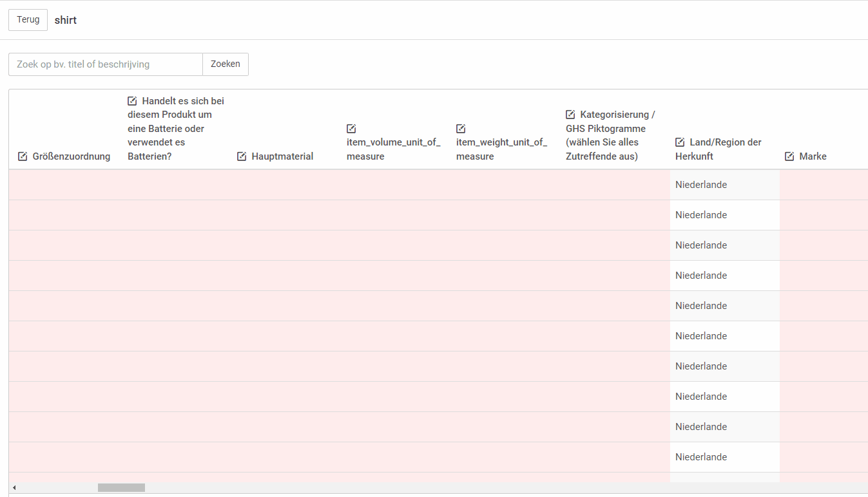Click the edit icon for the Batterie question column
The image size is (868, 497).
tap(132, 101)
